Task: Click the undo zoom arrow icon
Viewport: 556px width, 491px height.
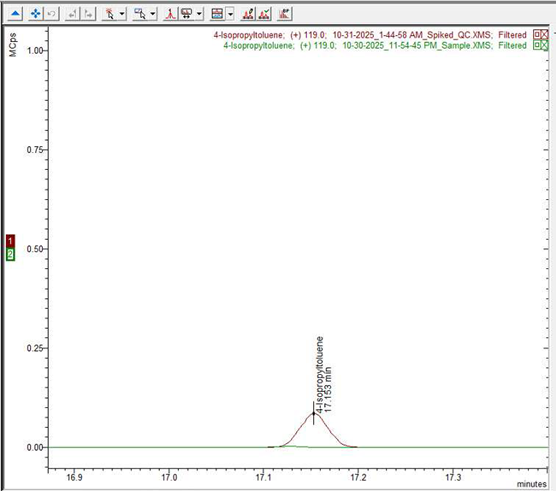Action: (52, 14)
